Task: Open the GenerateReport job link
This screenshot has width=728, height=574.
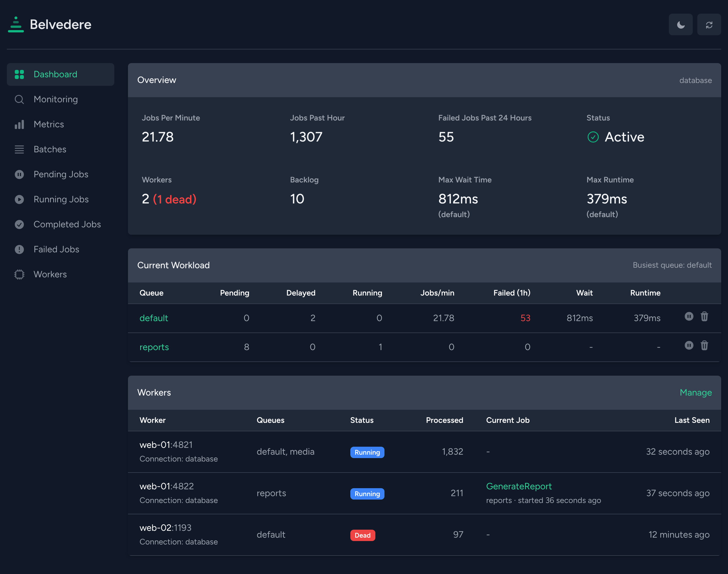Action: (x=519, y=486)
